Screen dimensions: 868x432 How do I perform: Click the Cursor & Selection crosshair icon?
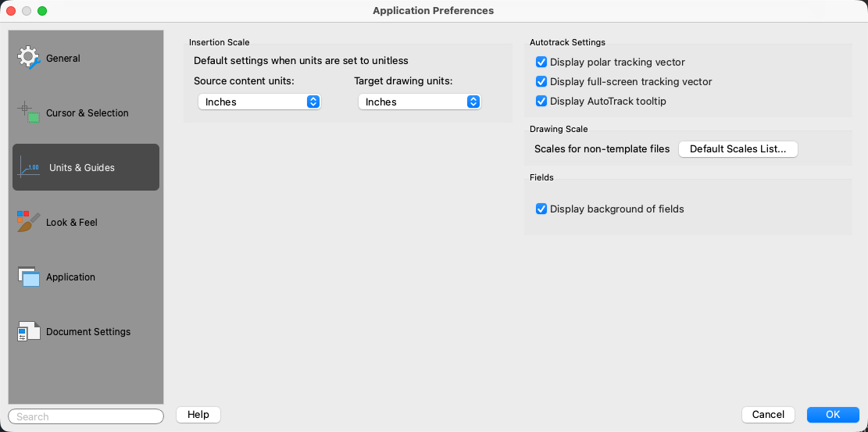[28, 112]
